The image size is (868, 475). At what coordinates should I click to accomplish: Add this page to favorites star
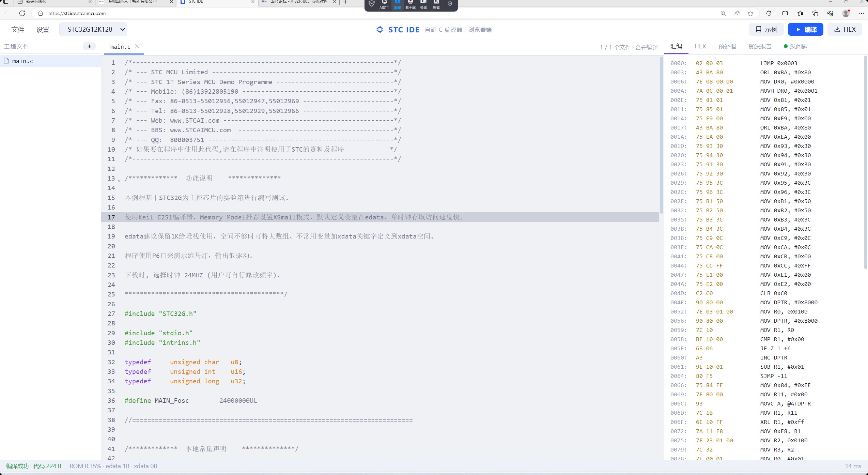tap(750, 13)
